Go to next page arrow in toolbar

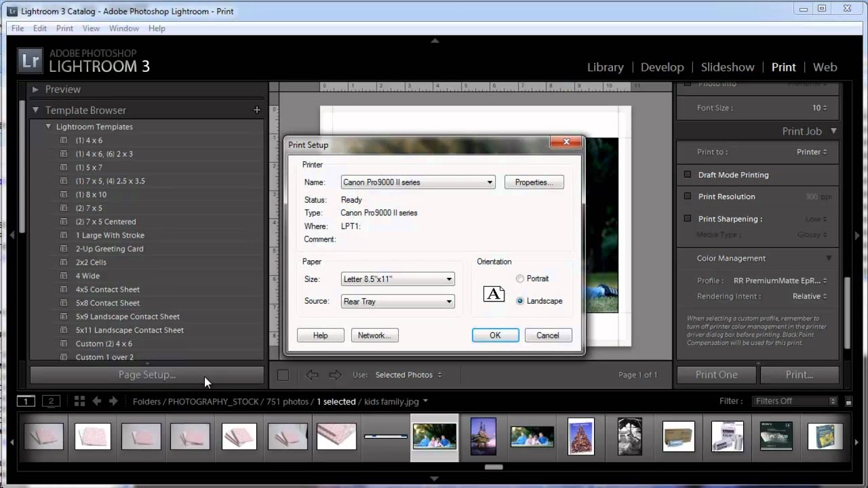click(x=335, y=375)
